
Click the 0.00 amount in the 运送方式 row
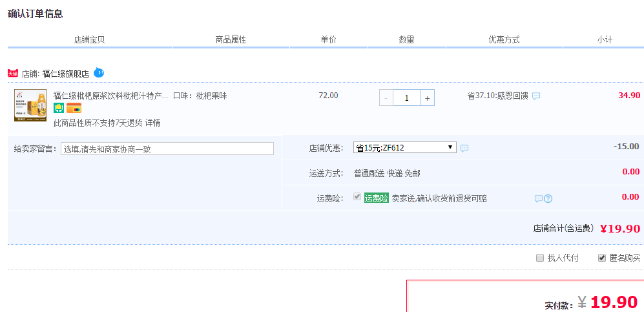(631, 172)
